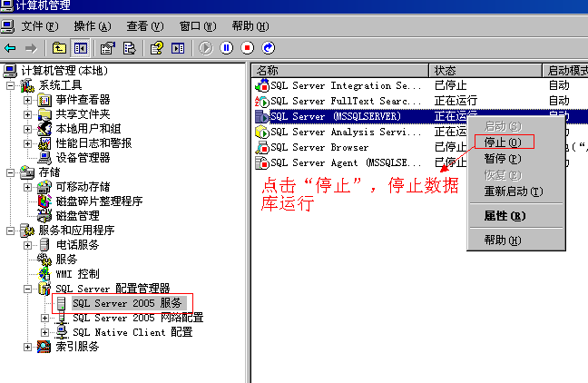Viewport: 588px width, 383px height.
Task: Sort by the 状态 column header
Action: (x=485, y=71)
